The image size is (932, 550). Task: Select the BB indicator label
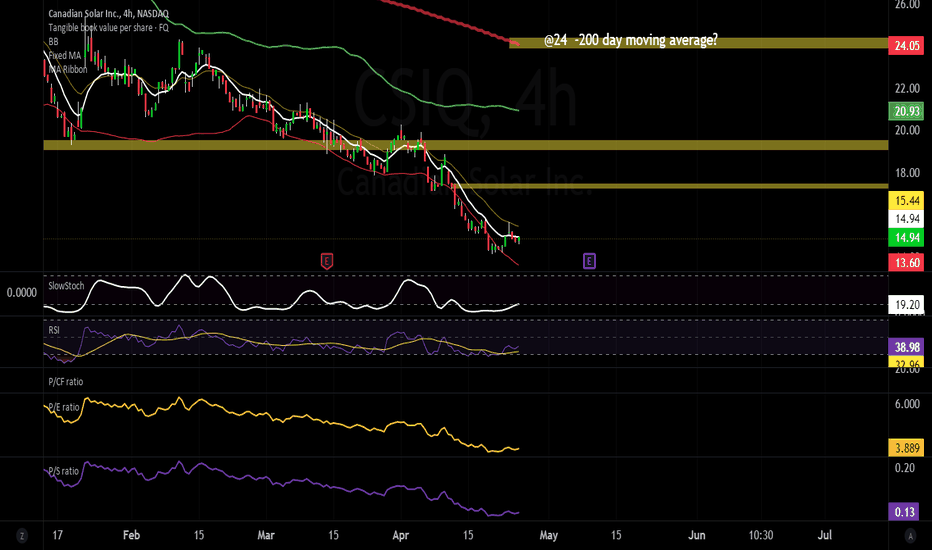[x=53, y=42]
